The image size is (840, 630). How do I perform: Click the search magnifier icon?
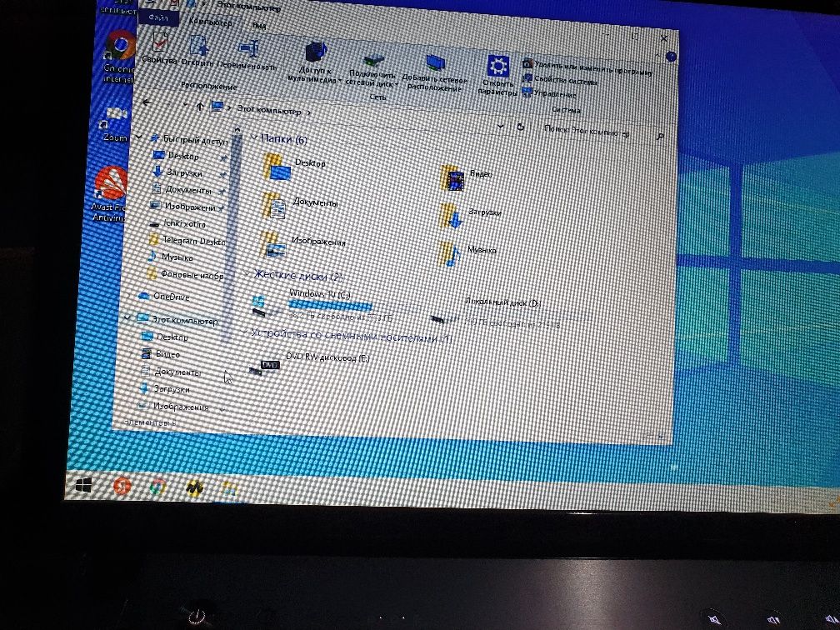click(x=660, y=136)
